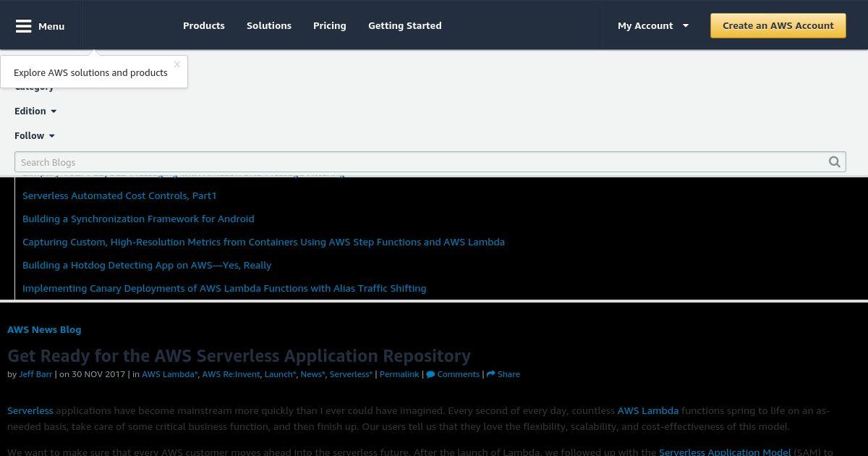Click the Launch* category tag

pyautogui.click(x=280, y=374)
